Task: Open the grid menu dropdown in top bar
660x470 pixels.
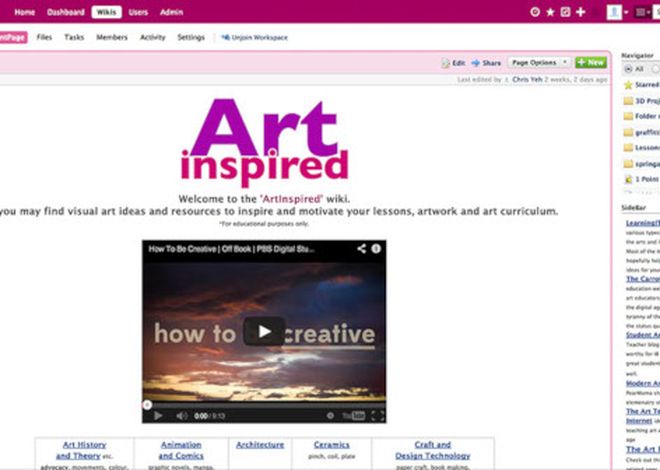Action: click(x=643, y=13)
